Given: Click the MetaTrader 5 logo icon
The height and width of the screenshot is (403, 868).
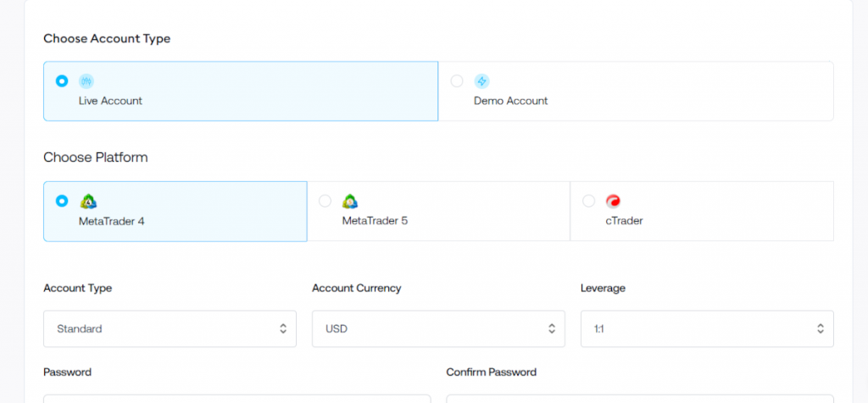Looking at the screenshot, I should pyautogui.click(x=350, y=201).
